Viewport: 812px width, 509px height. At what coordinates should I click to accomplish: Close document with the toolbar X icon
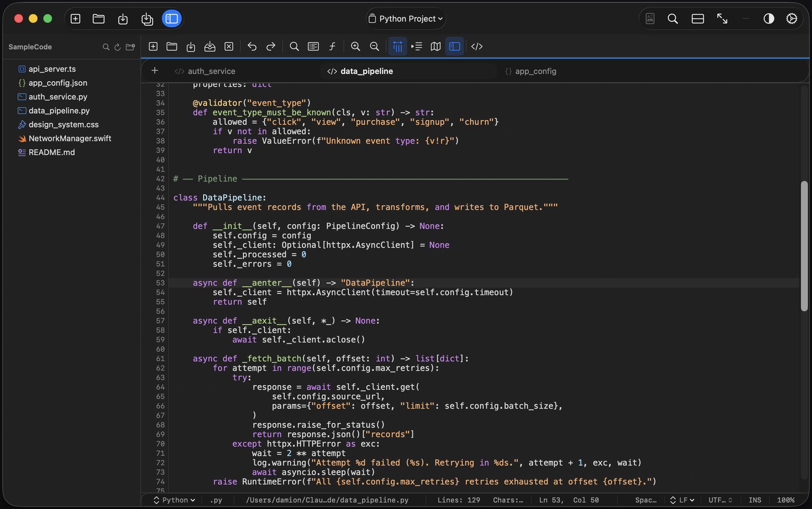[x=229, y=47]
